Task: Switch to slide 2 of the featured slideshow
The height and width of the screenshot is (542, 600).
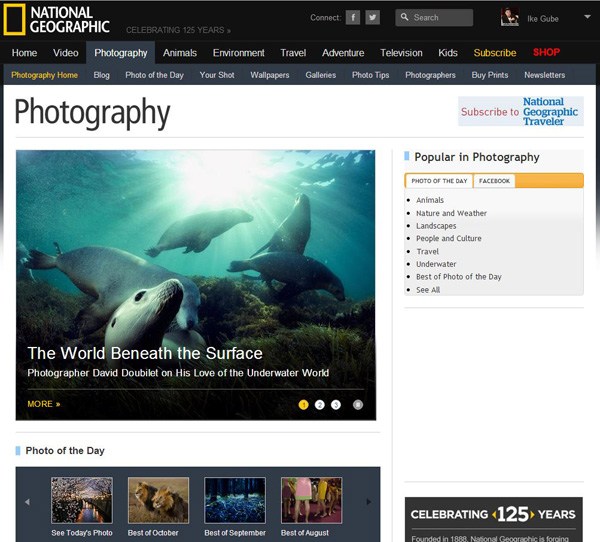Action: point(320,405)
